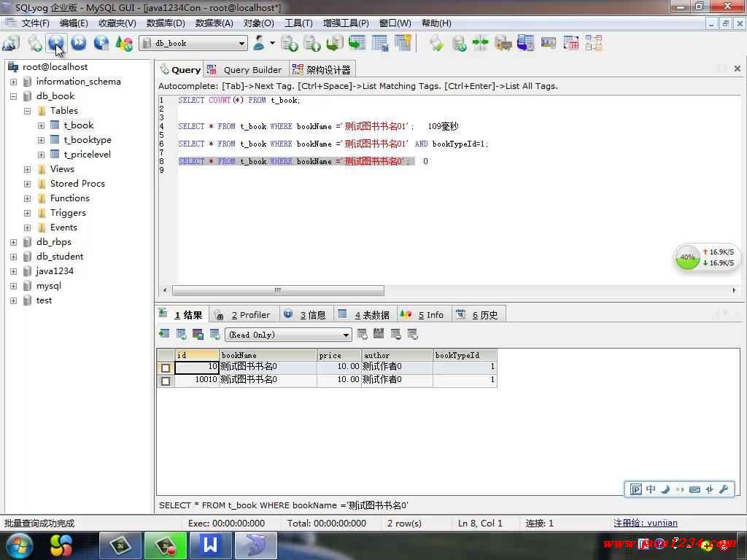Screen dimensions: 747x560
Task: Check the row checkbox for id 10
Action: [166, 367]
